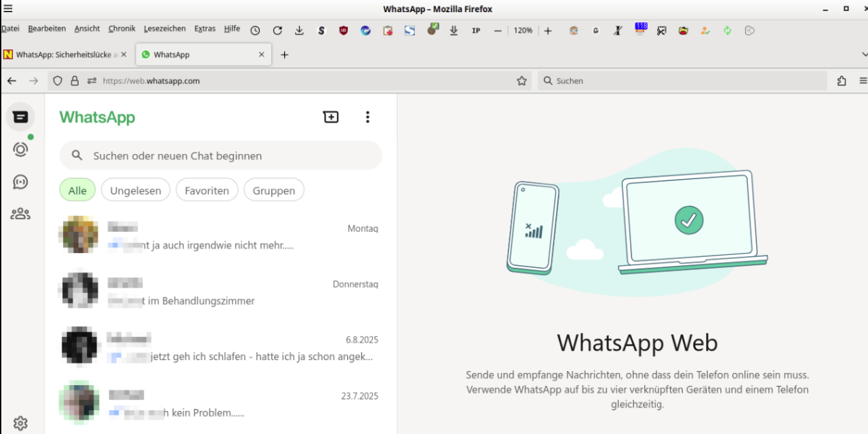868x434 pixels.
Task: Open the Communities icon in sidebar
Action: pos(20,214)
